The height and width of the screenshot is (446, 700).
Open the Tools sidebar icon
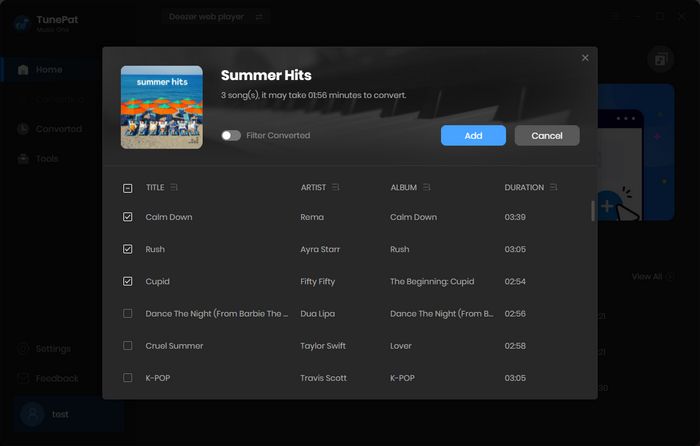pos(23,159)
